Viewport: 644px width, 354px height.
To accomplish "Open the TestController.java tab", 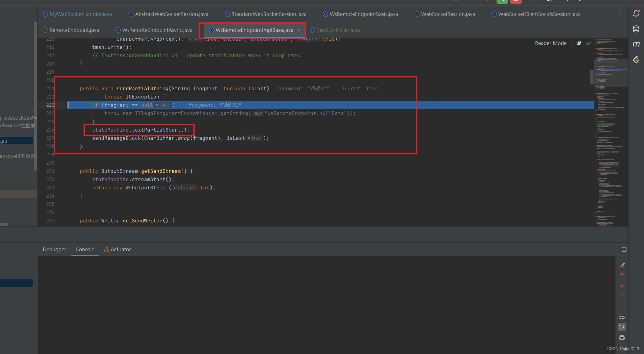I will coord(338,30).
